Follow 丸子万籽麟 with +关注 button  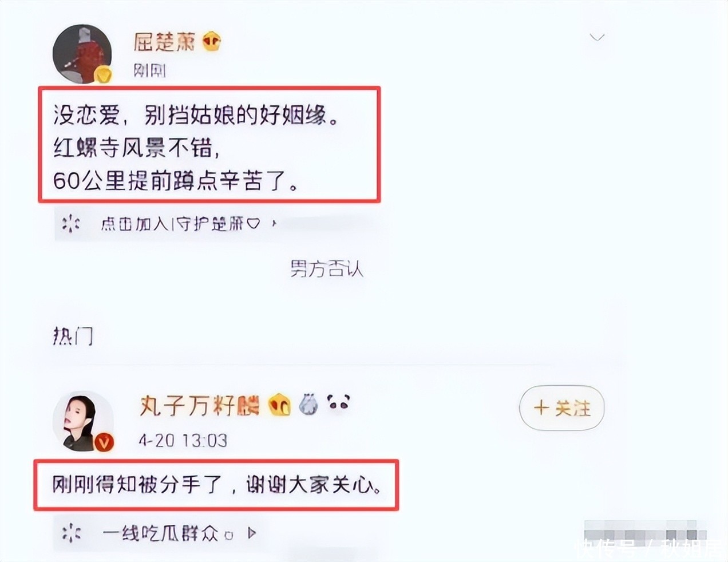(561, 408)
